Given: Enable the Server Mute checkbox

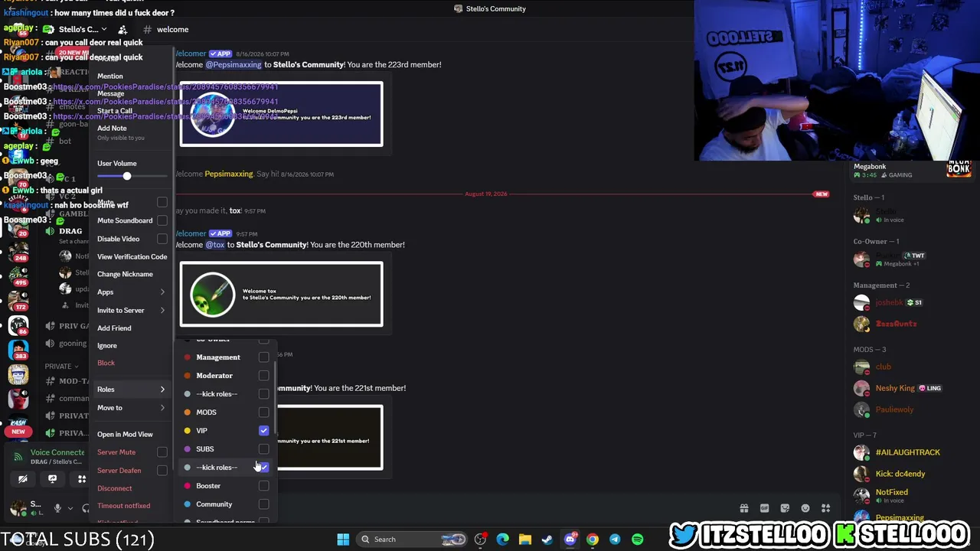Looking at the screenshot, I should tap(162, 452).
